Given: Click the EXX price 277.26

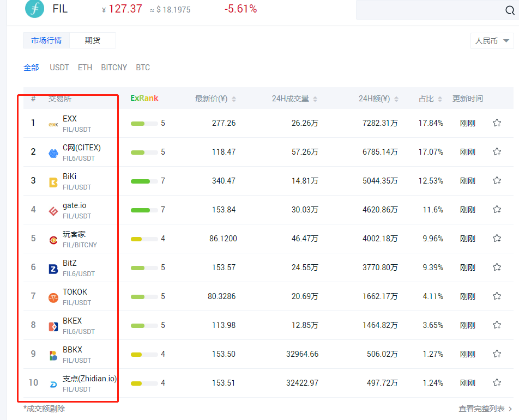Looking at the screenshot, I should tap(224, 123).
